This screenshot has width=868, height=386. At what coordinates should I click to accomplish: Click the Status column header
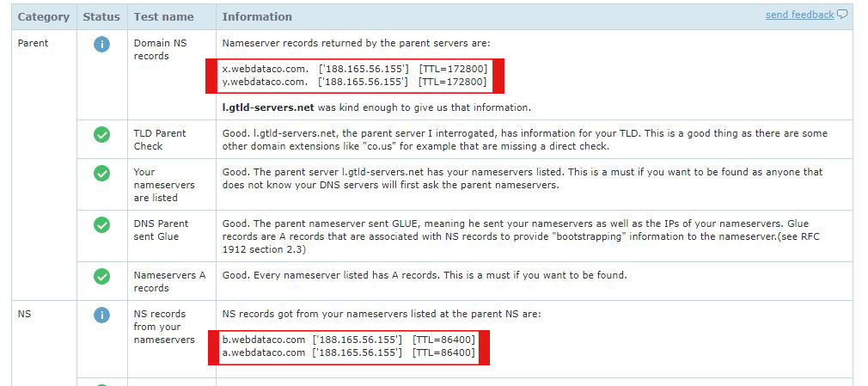pyautogui.click(x=101, y=16)
